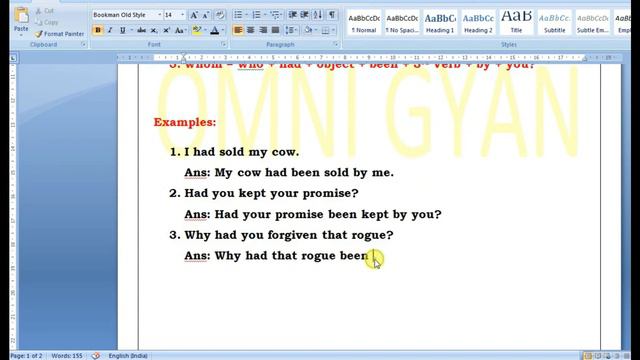Insert a numbered list

256,15
